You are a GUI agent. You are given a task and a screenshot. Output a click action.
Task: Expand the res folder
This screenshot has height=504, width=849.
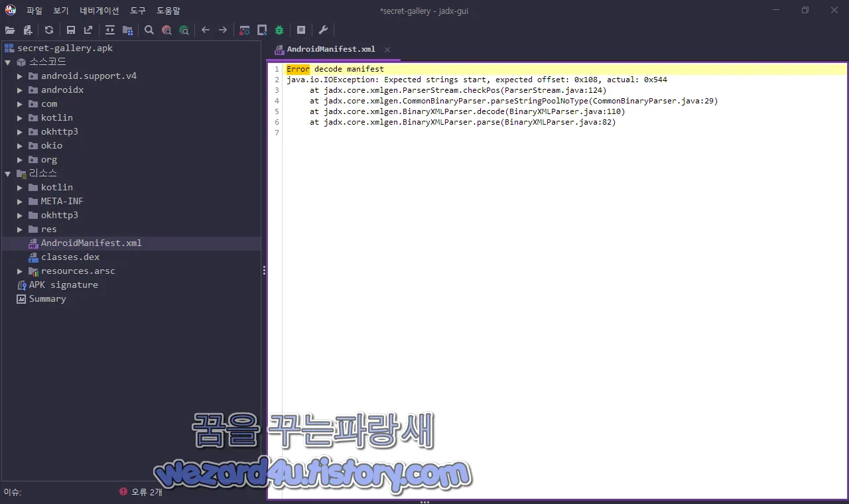[x=20, y=229]
